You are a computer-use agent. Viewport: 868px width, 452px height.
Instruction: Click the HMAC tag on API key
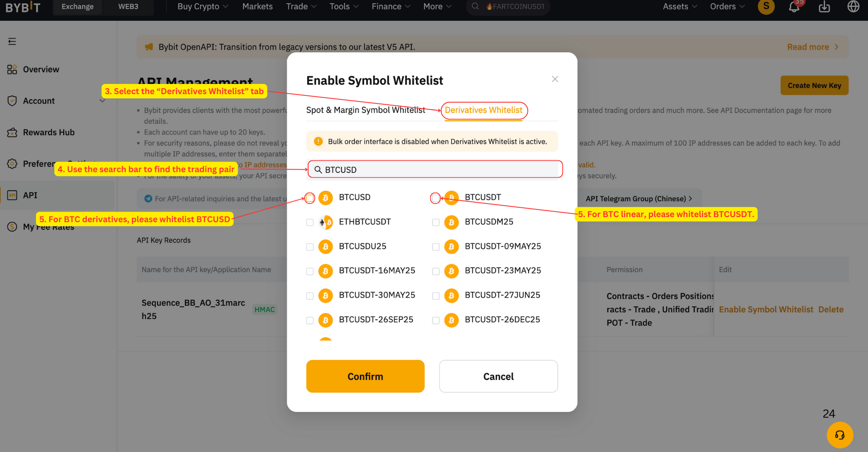[x=264, y=310]
